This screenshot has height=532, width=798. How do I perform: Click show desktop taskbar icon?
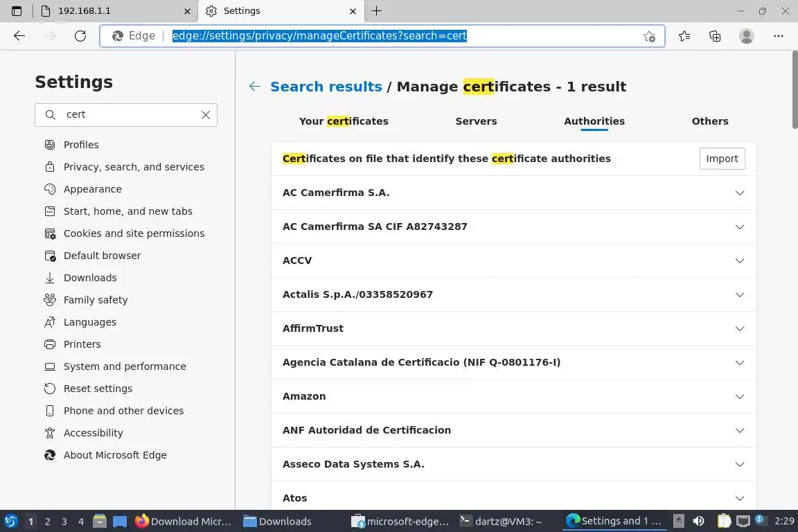click(120, 521)
